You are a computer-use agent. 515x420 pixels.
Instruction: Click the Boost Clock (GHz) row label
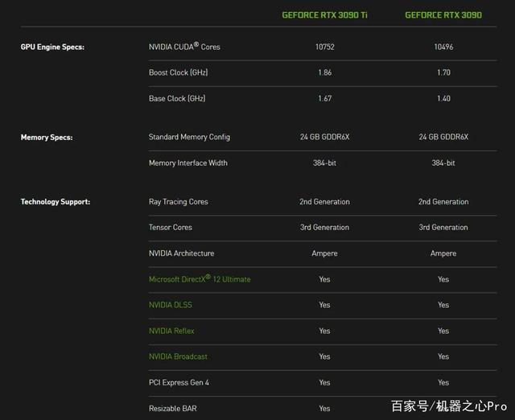point(179,72)
